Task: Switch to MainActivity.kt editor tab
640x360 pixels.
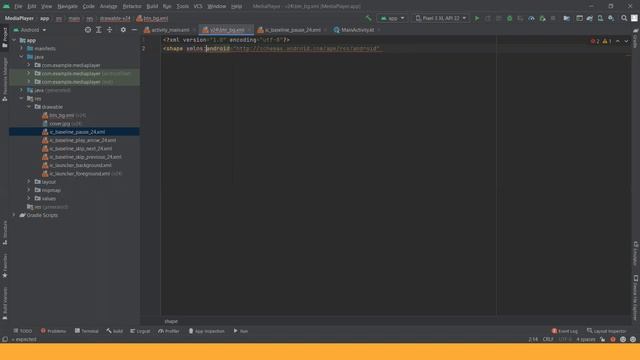Action: point(357,30)
